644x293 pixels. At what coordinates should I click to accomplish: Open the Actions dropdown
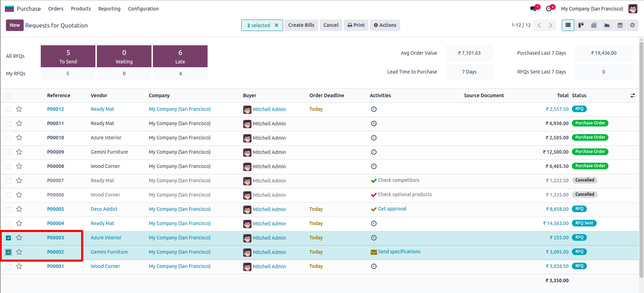tap(385, 25)
